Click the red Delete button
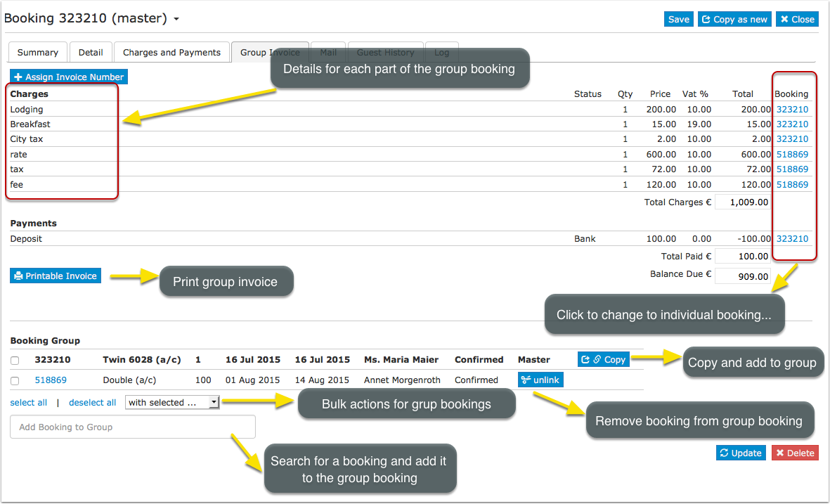 point(795,453)
